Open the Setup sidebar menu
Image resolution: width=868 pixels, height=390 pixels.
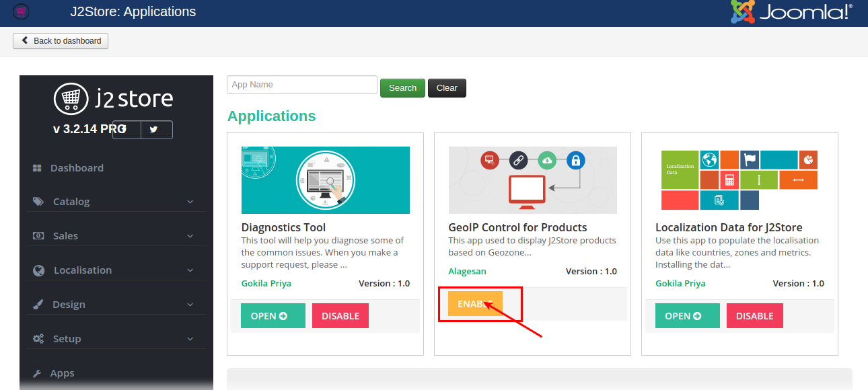116,339
